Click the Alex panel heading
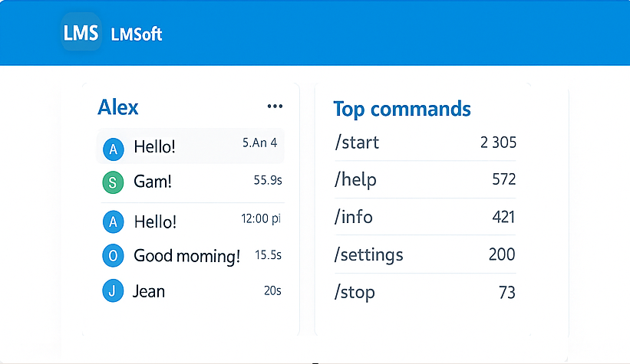Screen dimensions: 630x364 point(117,107)
